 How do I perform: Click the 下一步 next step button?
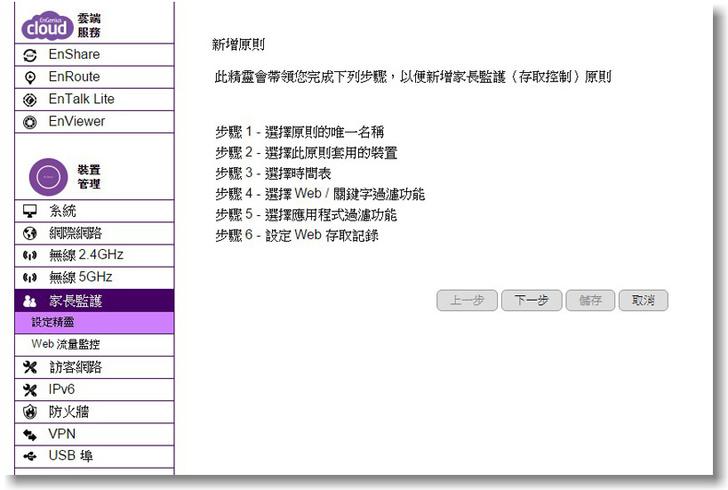pyautogui.click(x=532, y=301)
